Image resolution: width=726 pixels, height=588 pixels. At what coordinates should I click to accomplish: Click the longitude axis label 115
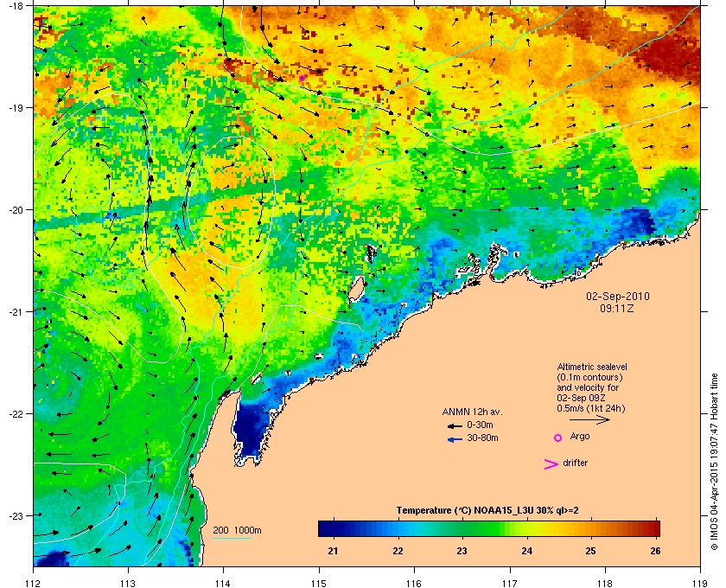pyautogui.click(x=319, y=583)
